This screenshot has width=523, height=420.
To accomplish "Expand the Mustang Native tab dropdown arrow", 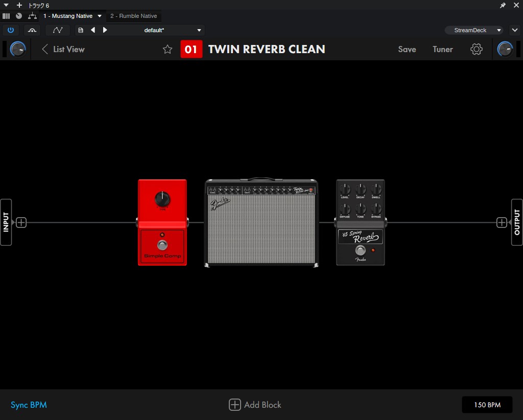I will click(x=100, y=16).
